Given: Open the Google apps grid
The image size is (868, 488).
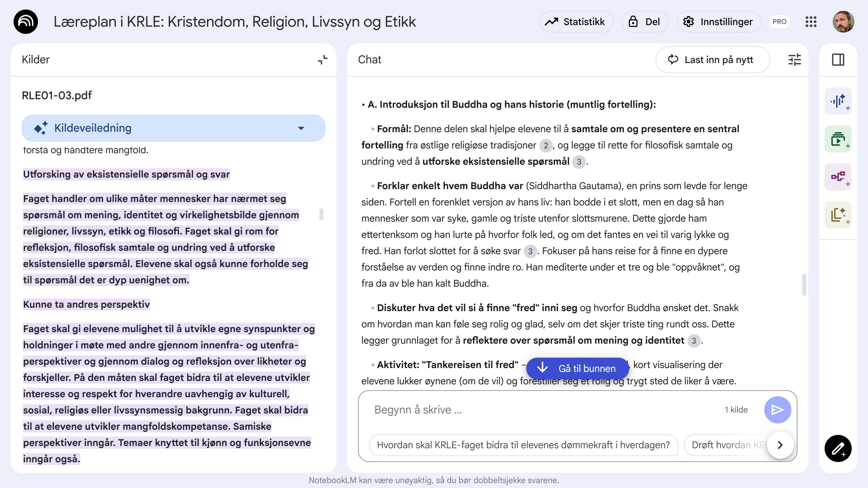Looking at the screenshot, I should click(x=811, y=22).
